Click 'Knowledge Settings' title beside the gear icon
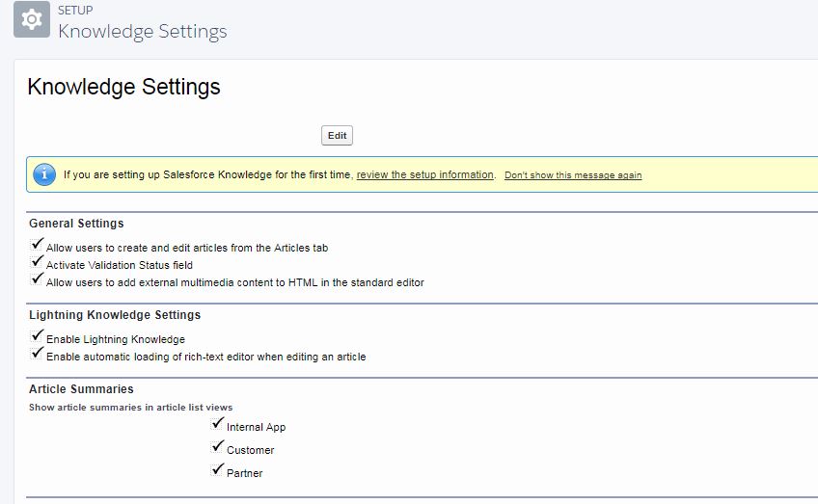 143,31
